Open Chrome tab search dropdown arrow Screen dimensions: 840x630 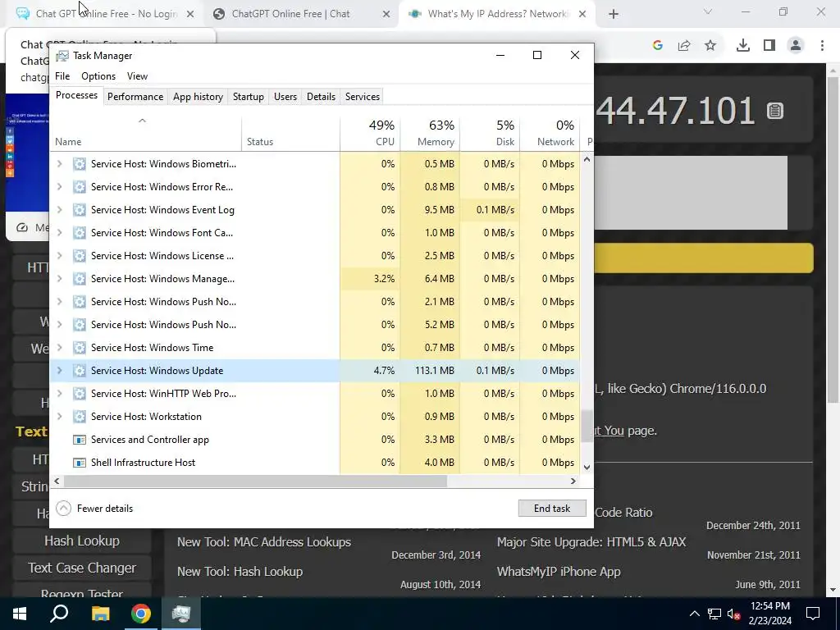708,11
